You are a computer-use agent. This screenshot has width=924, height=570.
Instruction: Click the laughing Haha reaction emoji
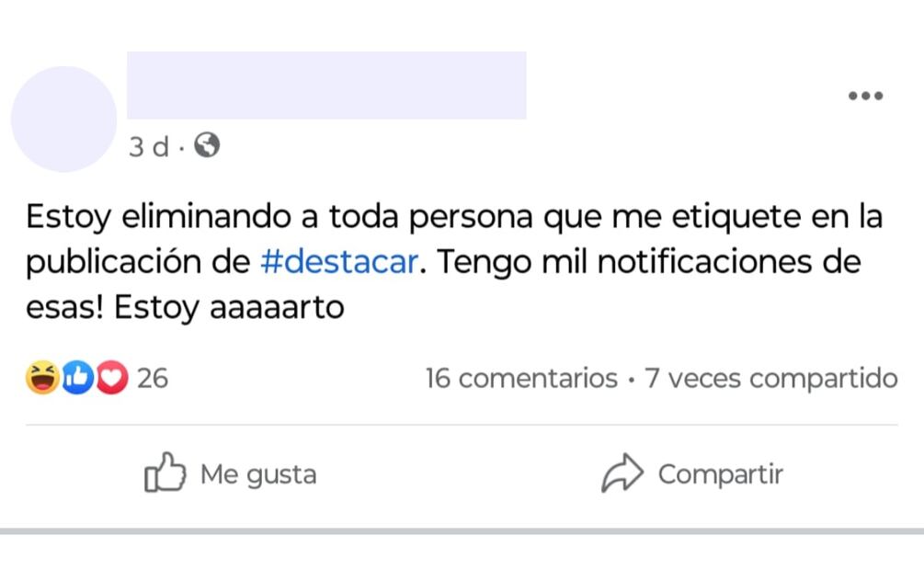click(42, 378)
